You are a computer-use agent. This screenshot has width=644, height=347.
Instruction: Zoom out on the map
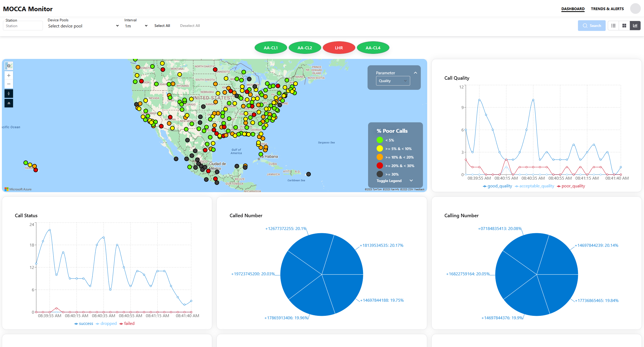pyautogui.click(x=9, y=84)
